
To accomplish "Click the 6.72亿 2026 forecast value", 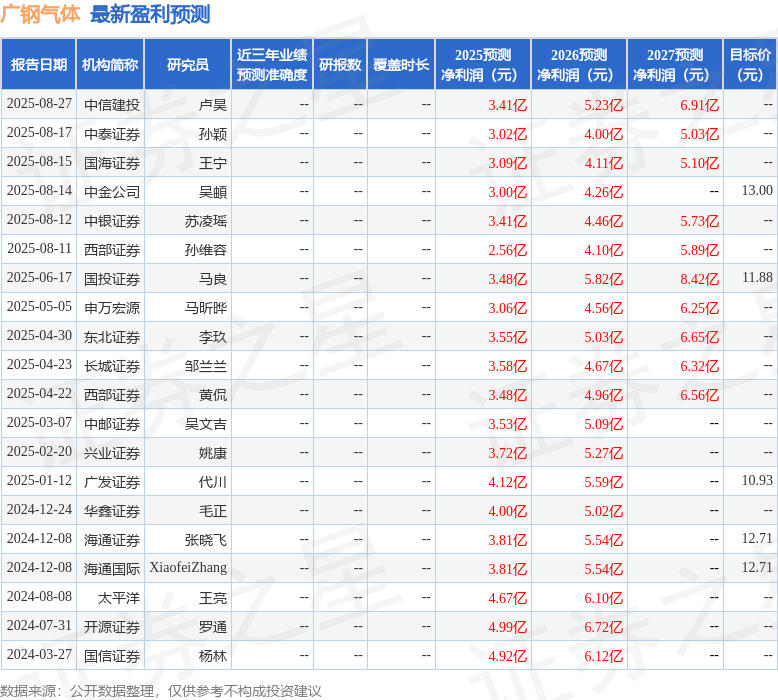I will point(603,627).
